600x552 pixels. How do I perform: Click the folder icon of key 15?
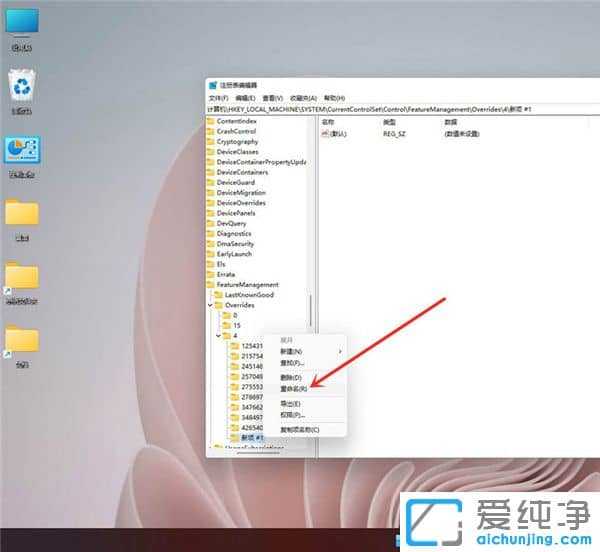pyautogui.click(x=227, y=326)
